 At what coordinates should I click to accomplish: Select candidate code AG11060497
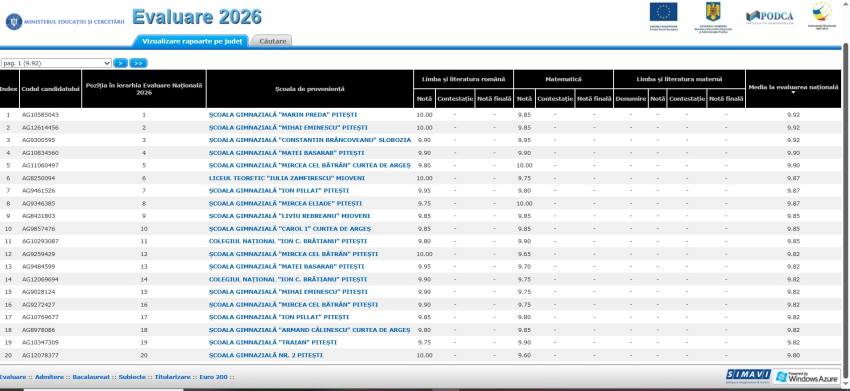pos(40,165)
